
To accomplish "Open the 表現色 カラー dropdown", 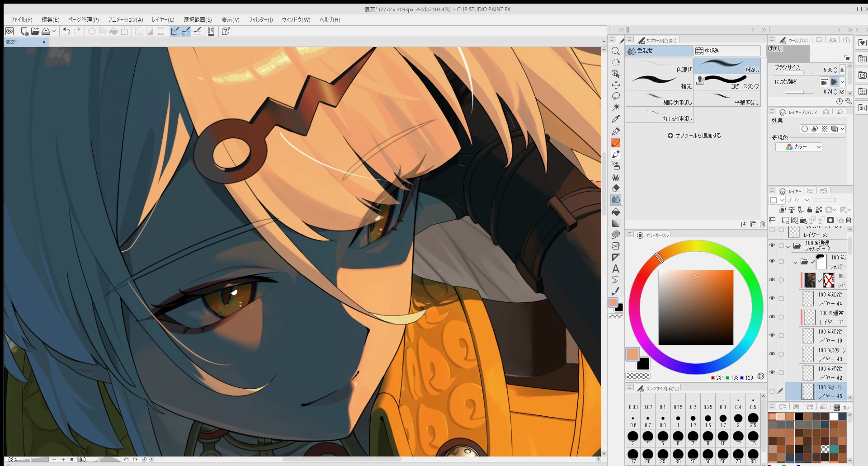I will [x=799, y=147].
